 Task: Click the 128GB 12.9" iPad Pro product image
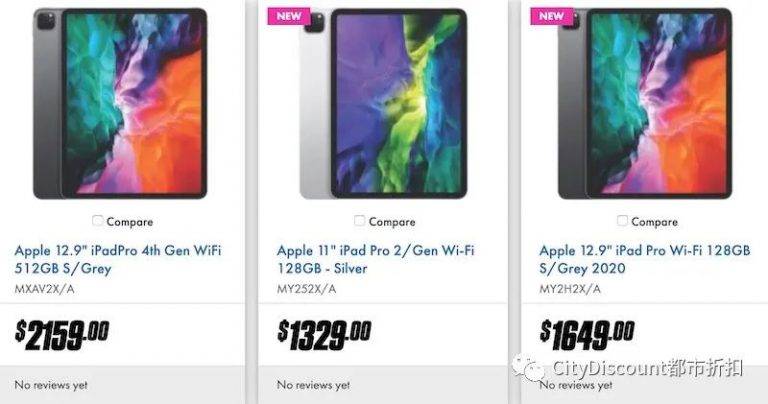[x=645, y=103]
